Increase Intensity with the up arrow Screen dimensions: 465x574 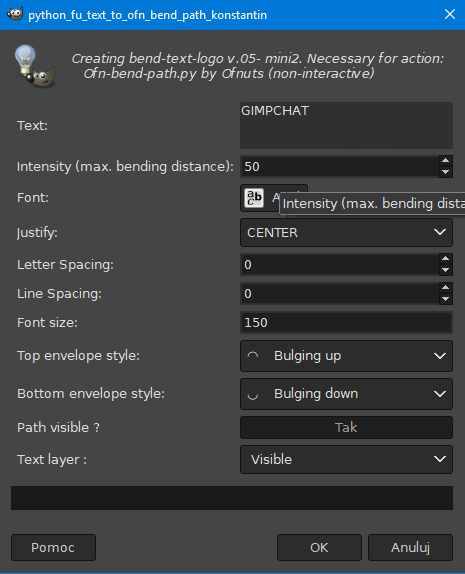click(x=446, y=161)
